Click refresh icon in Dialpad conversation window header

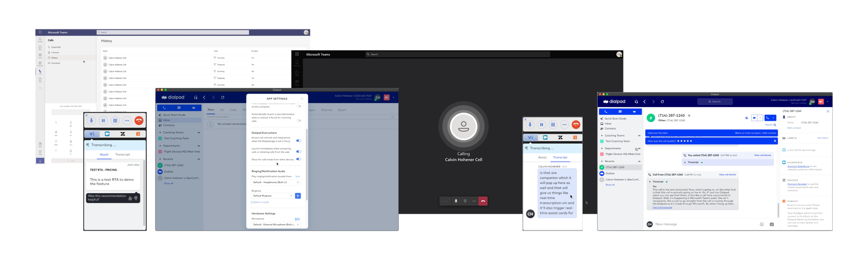pyautogui.click(x=662, y=102)
